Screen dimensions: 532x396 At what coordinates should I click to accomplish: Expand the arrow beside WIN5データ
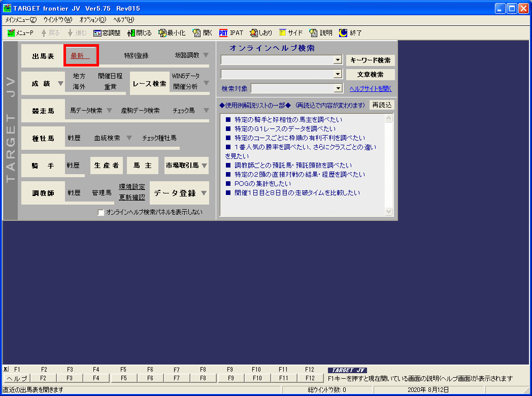click(x=206, y=83)
